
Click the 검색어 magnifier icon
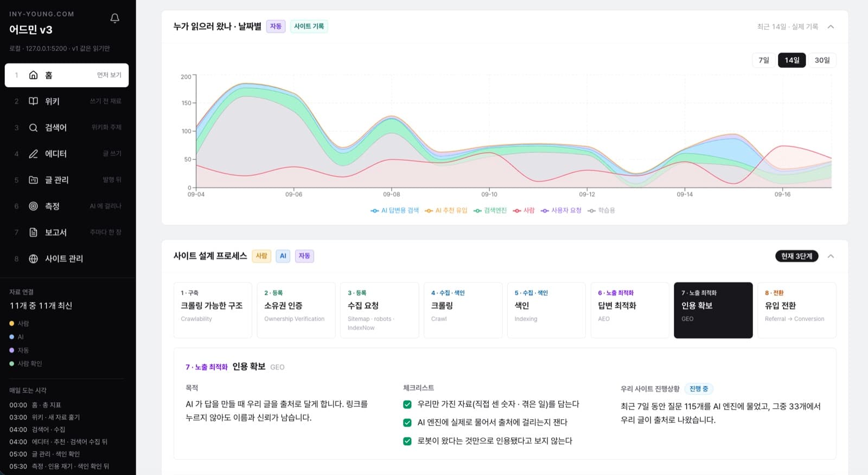click(33, 127)
